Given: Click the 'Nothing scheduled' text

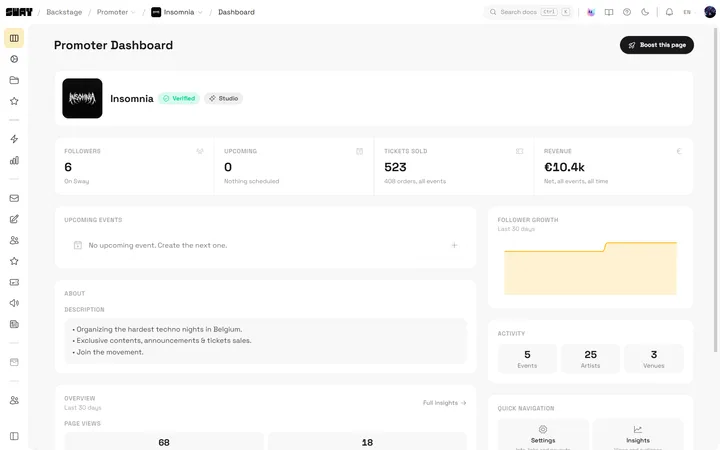Looking at the screenshot, I should coord(252,181).
